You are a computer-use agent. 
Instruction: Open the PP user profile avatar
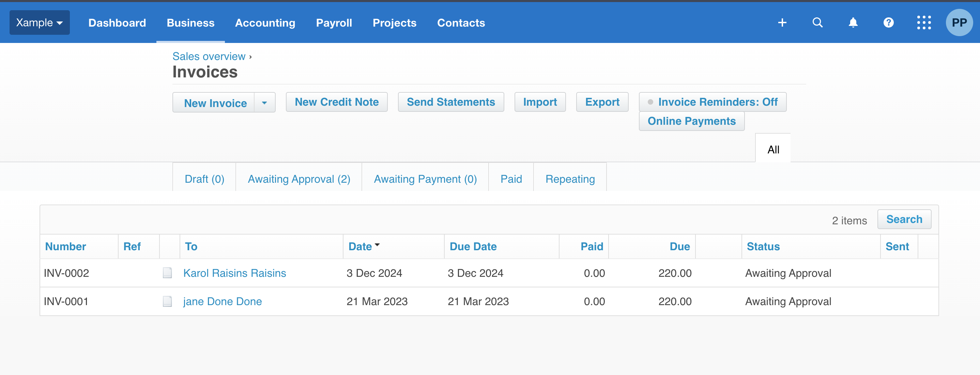click(959, 23)
